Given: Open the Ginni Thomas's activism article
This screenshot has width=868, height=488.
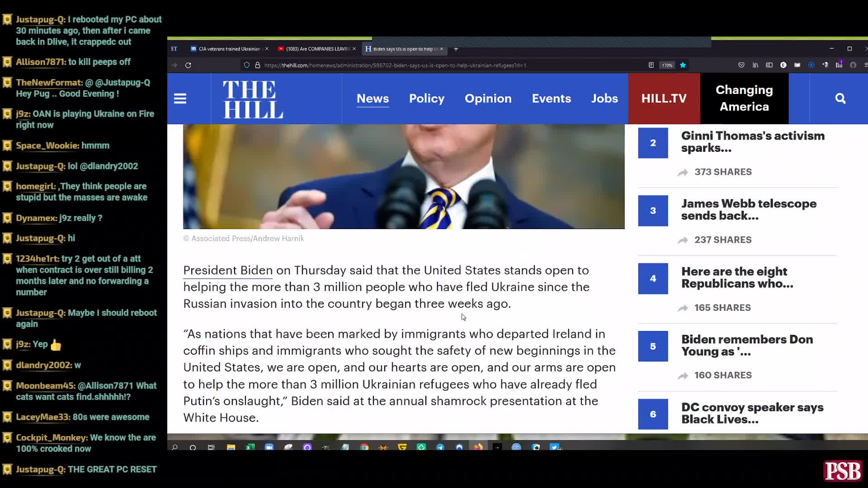Looking at the screenshot, I should point(753,141).
